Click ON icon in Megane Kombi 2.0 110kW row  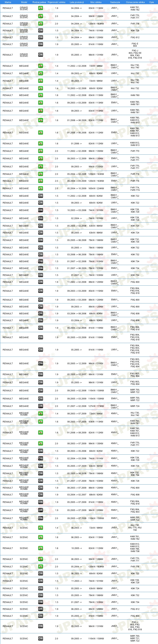[x=40, y=518]
